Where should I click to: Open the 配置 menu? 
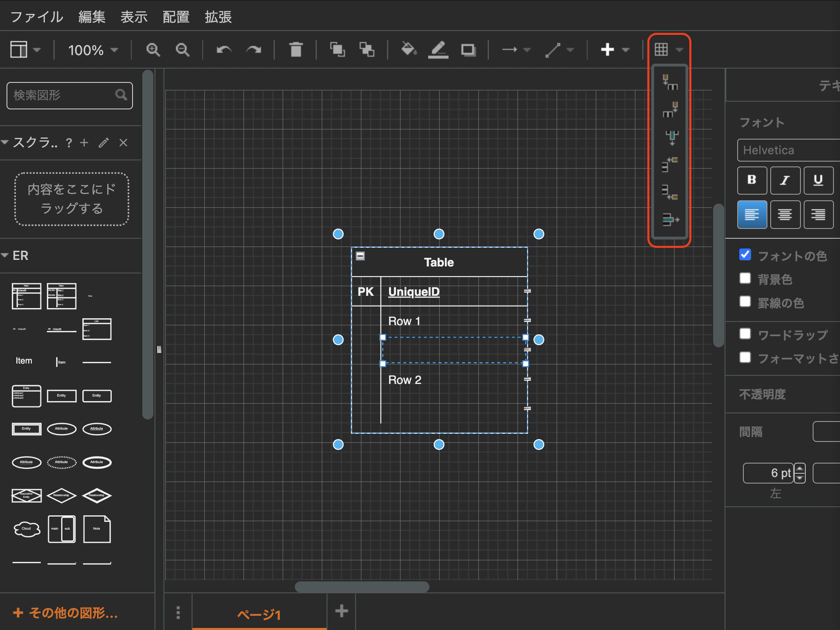(x=176, y=17)
